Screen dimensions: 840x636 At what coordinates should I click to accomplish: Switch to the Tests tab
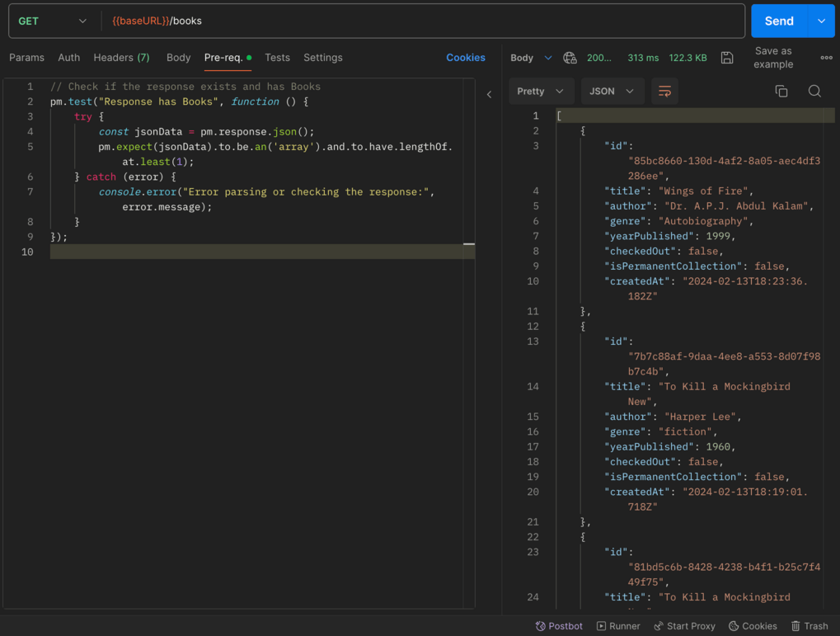tap(277, 58)
